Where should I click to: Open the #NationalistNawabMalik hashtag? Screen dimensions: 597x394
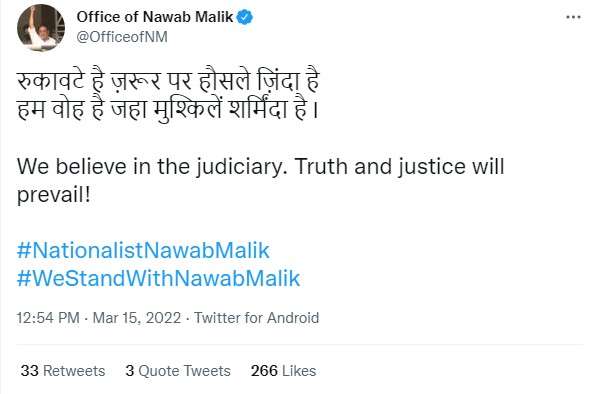pos(143,250)
